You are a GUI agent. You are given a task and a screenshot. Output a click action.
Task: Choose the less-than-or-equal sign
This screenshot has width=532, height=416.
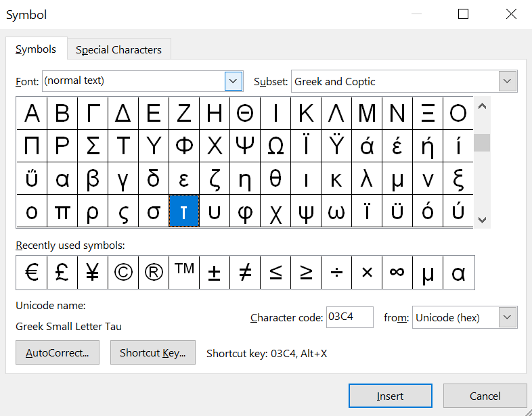[275, 273]
